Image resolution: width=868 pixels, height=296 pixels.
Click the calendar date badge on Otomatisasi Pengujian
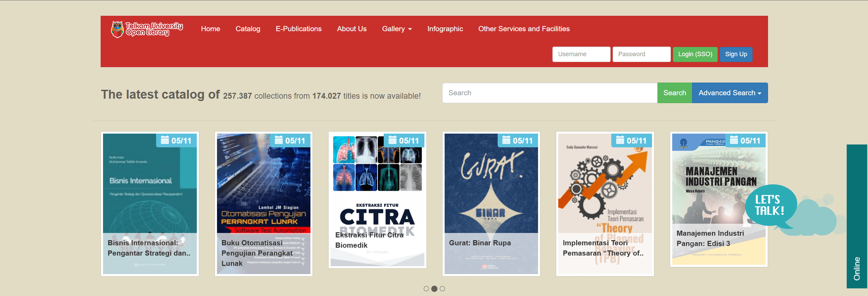290,140
